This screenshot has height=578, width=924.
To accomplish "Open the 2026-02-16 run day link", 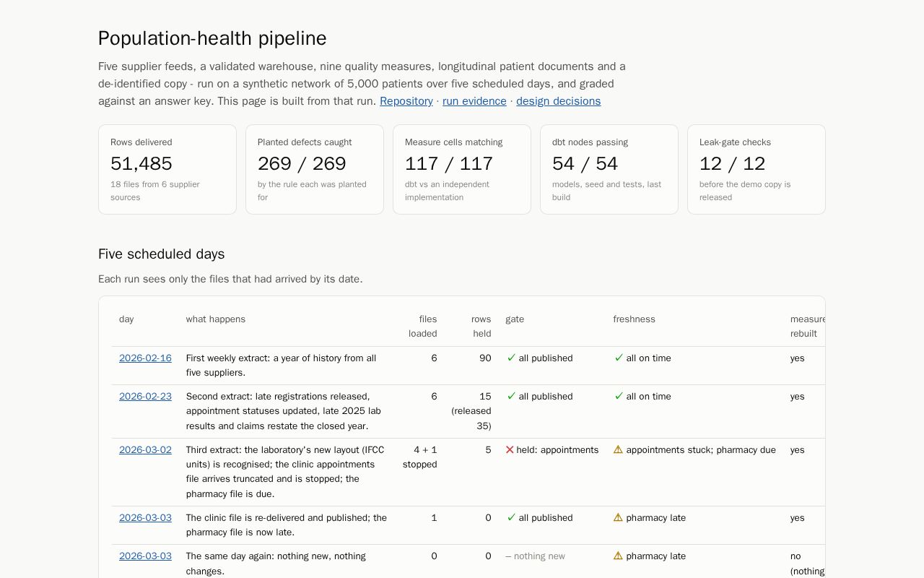I will tap(145, 358).
